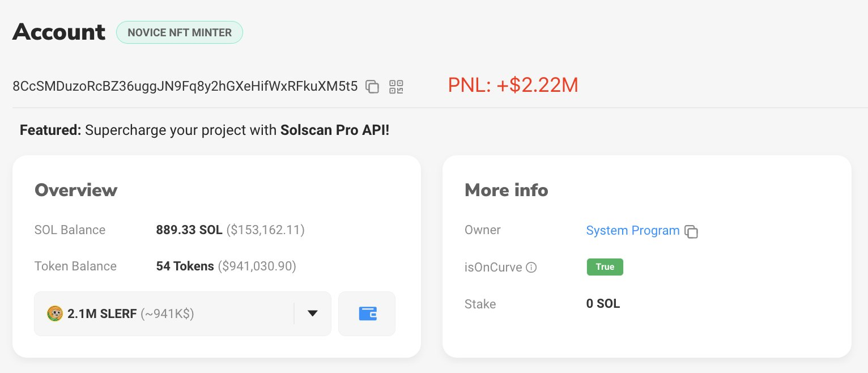The width and height of the screenshot is (868, 373).
Task: Copy the System Program owner address
Action: pyautogui.click(x=691, y=231)
